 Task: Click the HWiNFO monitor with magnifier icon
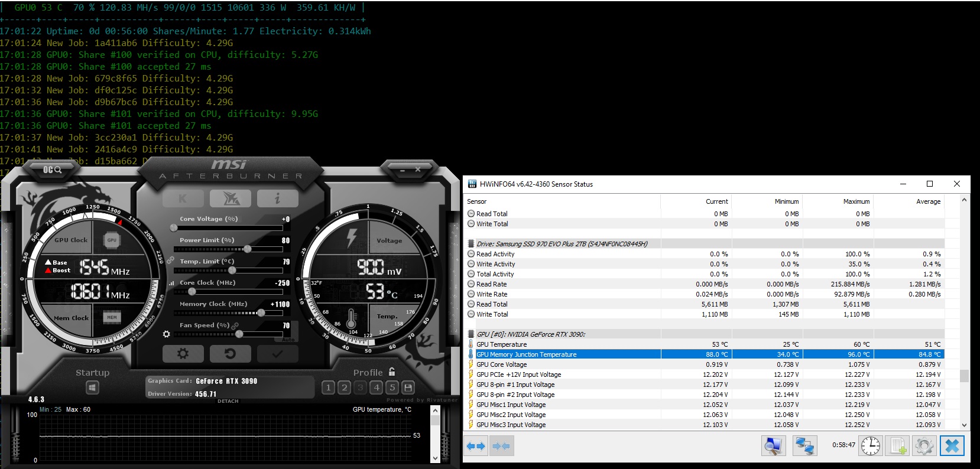point(773,446)
